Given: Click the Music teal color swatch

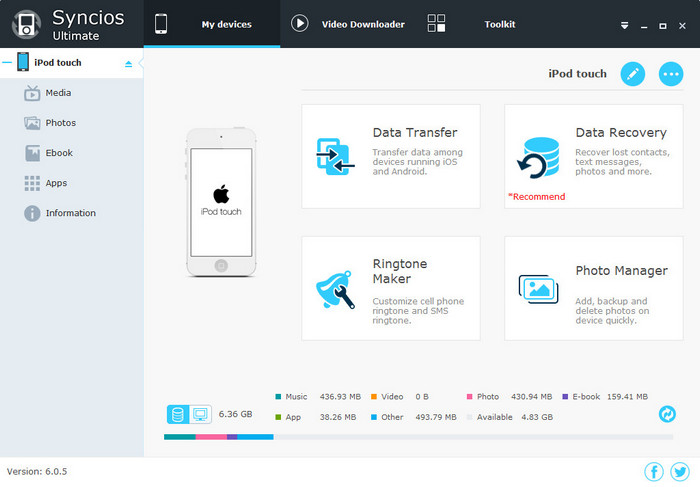Looking at the screenshot, I should (278, 396).
